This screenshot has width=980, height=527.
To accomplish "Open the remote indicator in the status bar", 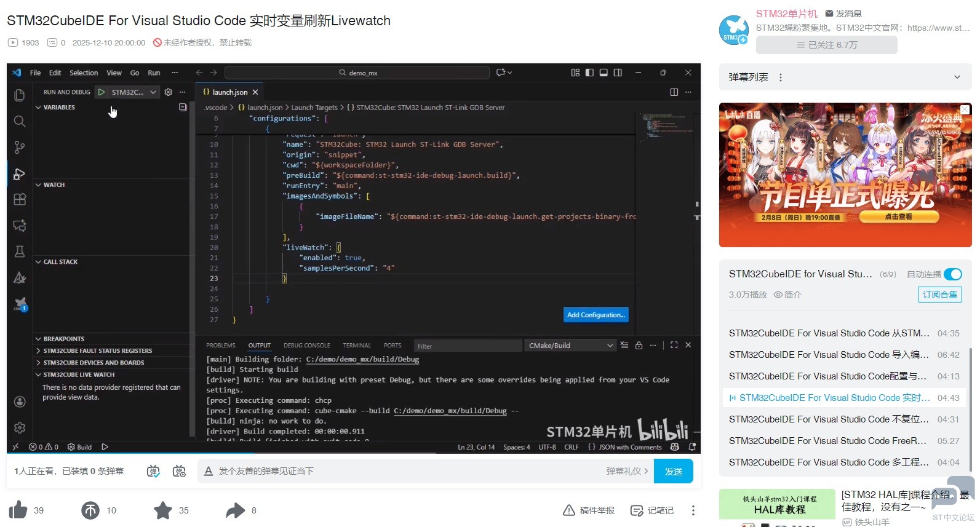I will pyautogui.click(x=15, y=447).
